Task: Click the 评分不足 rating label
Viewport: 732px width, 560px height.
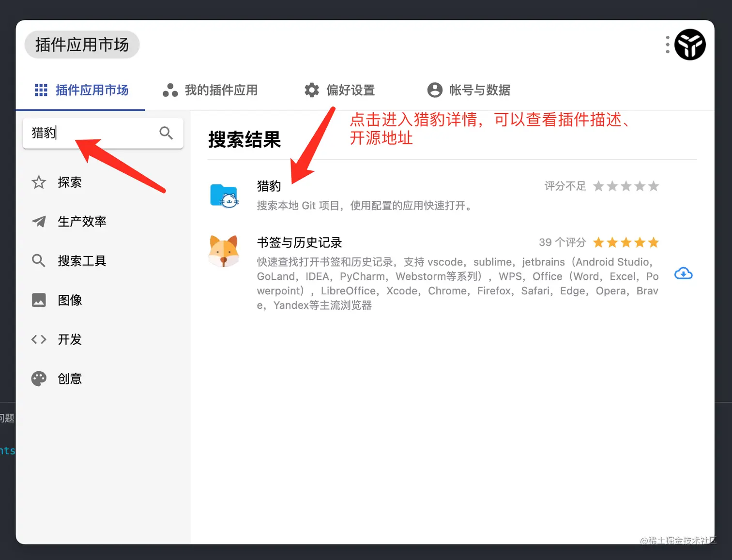Action: pyautogui.click(x=565, y=186)
